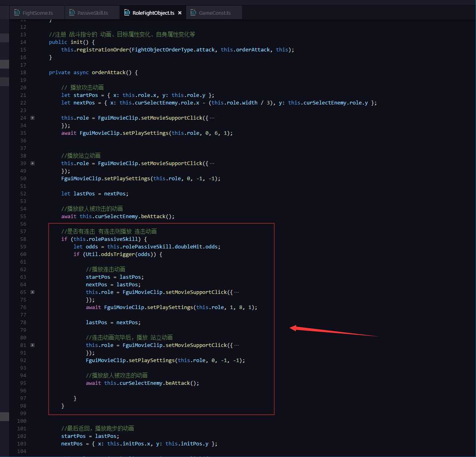Expand the folded code at line 81
This screenshot has height=457, width=476.
click(32, 345)
